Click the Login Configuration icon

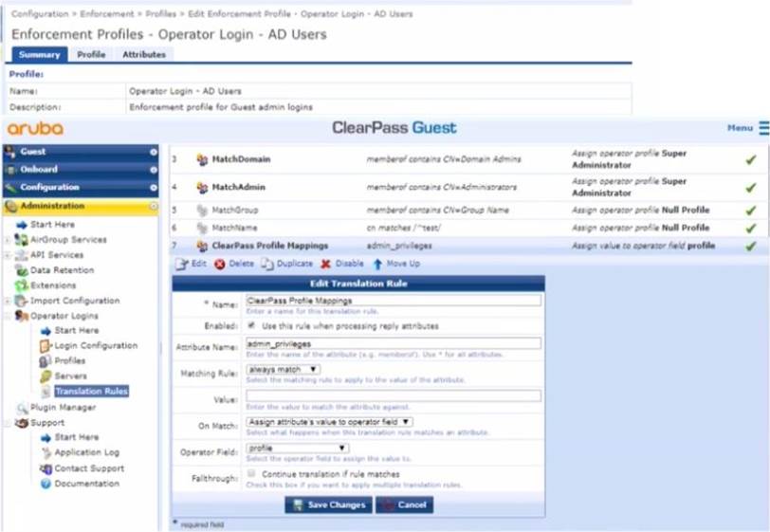pyautogui.click(x=46, y=346)
